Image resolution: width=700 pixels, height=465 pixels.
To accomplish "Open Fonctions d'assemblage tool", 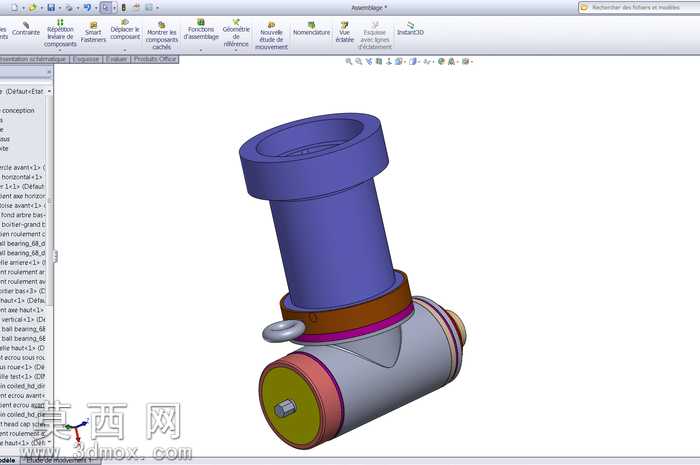I will [201, 29].
